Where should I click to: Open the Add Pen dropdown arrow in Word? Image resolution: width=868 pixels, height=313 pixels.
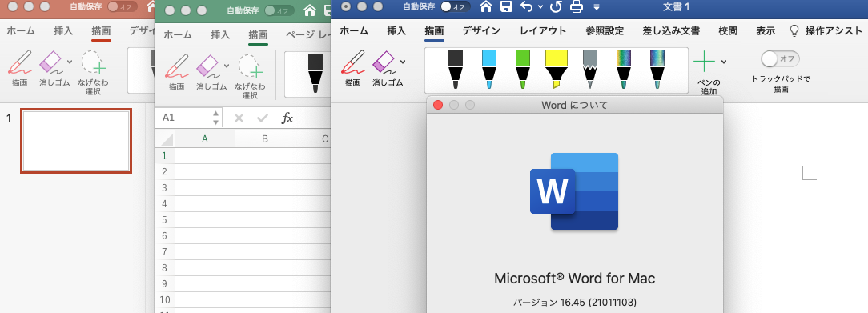coord(724,62)
